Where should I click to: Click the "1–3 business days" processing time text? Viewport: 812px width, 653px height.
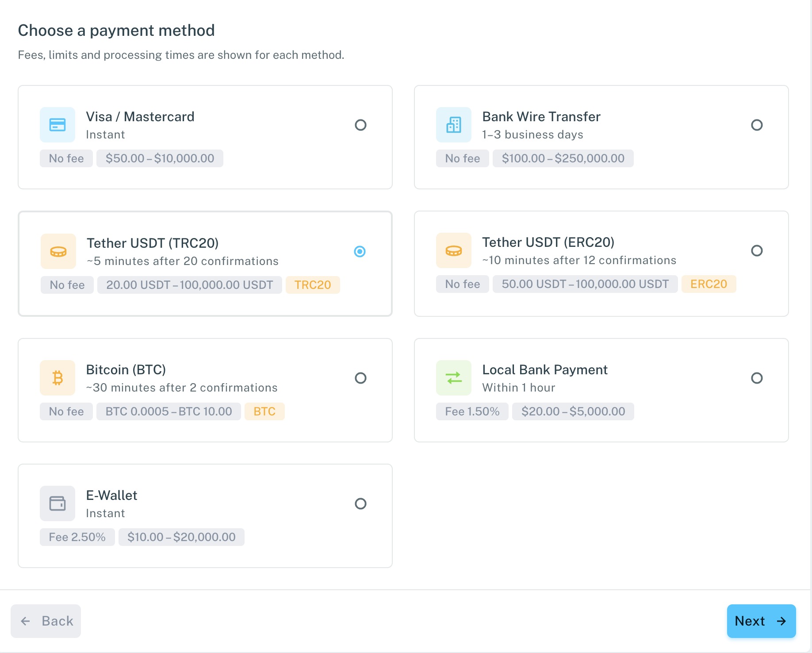click(x=532, y=134)
